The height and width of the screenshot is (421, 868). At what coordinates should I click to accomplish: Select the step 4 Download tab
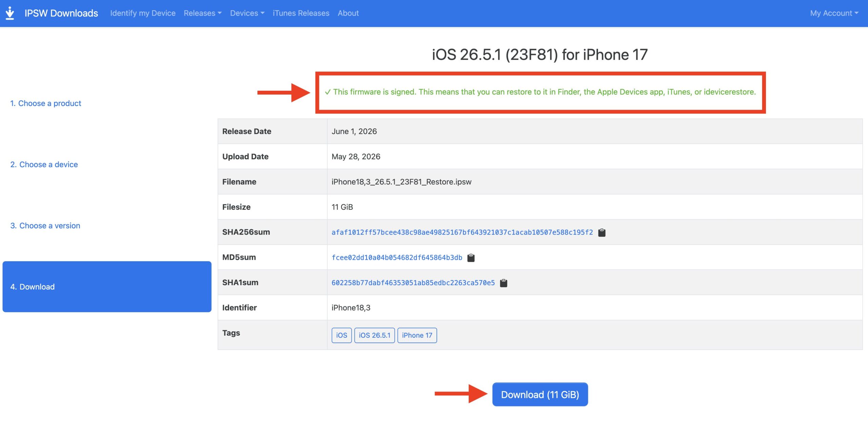[107, 287]
